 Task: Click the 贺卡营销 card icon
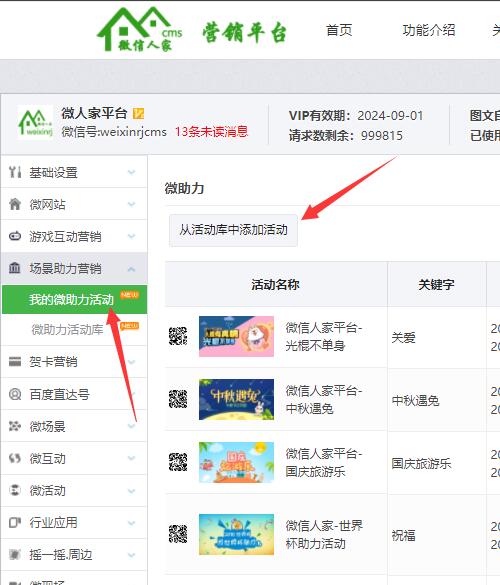[x=15, y=362]
